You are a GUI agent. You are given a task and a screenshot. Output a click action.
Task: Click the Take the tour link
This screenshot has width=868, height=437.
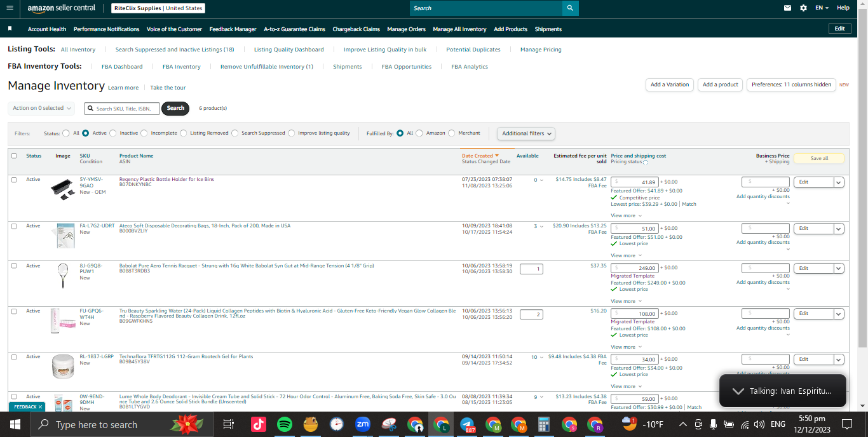(x=168, y=88)
